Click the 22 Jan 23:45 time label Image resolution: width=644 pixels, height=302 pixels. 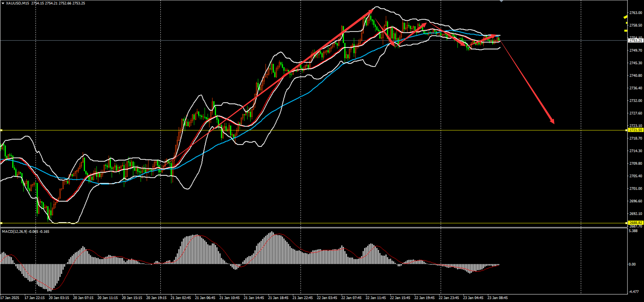(x=449, y=298)
